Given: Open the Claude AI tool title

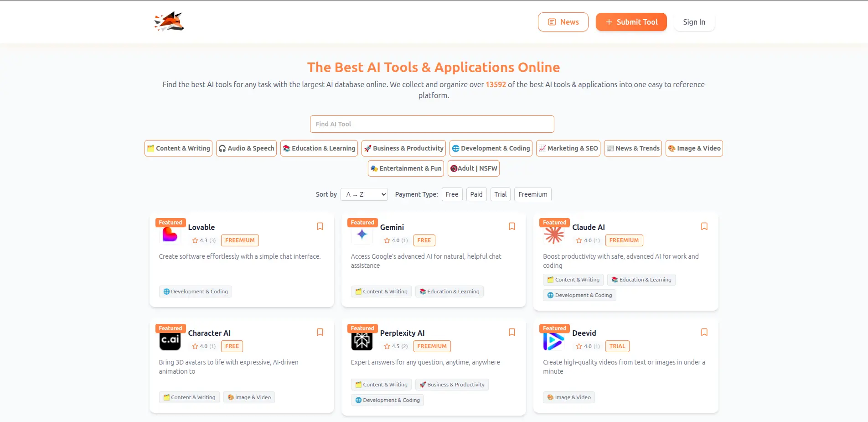Looking at the screenshot, I should tap(589, 227).
